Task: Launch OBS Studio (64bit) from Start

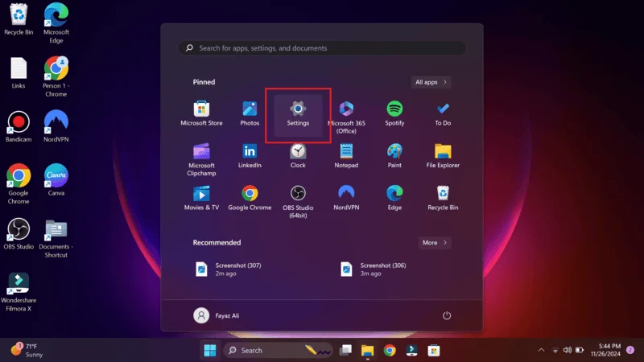Action: (298, 202)
